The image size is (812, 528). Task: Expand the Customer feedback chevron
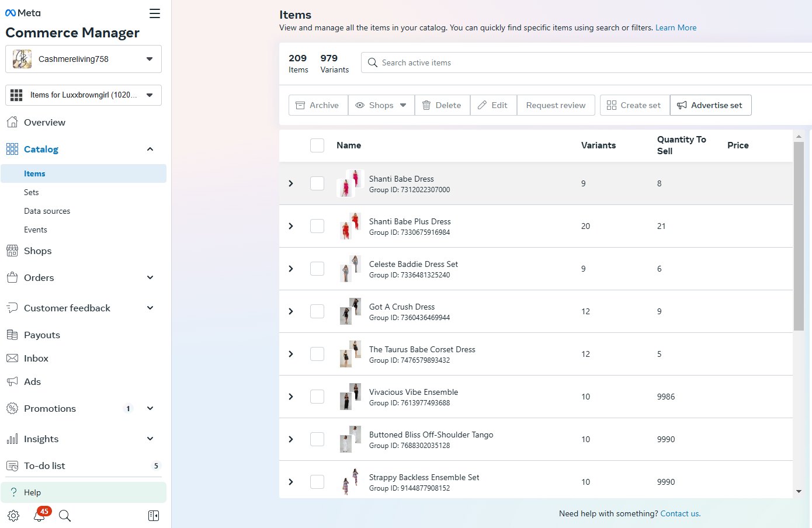tap(150, 308)
